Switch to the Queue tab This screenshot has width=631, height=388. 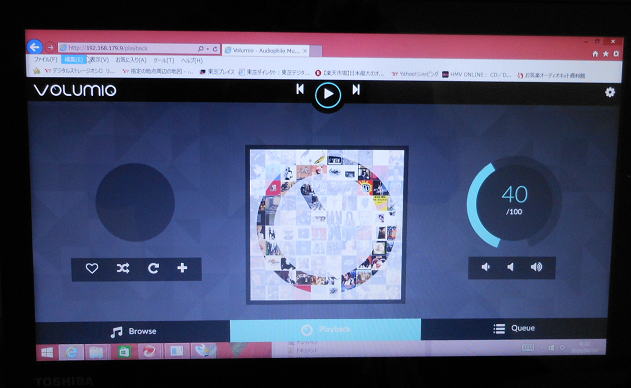click(x=514, y=328)
